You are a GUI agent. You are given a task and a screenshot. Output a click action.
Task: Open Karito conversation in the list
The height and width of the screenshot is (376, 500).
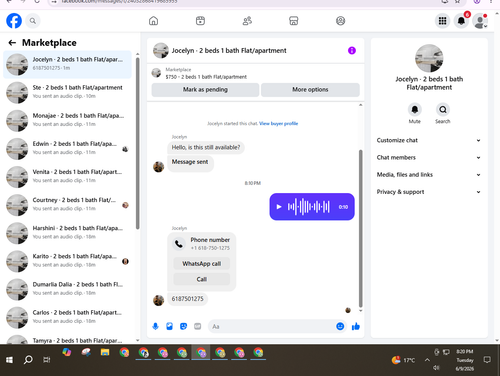(67, 261)
